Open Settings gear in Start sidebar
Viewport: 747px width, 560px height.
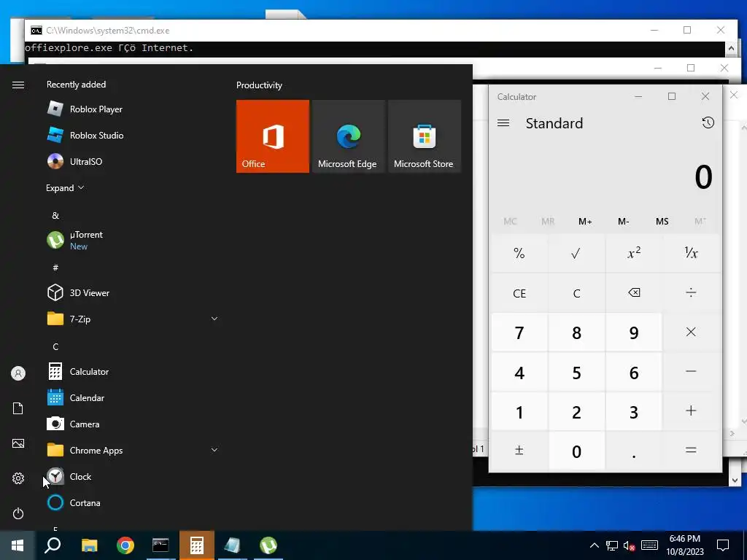[18, 478]
